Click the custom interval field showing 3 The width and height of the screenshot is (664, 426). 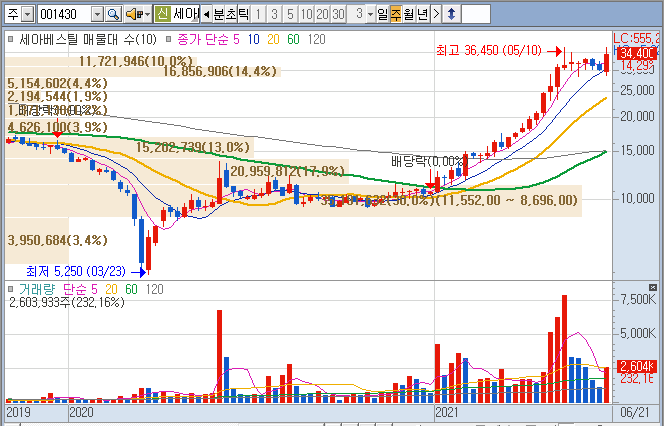pos(357,14)
